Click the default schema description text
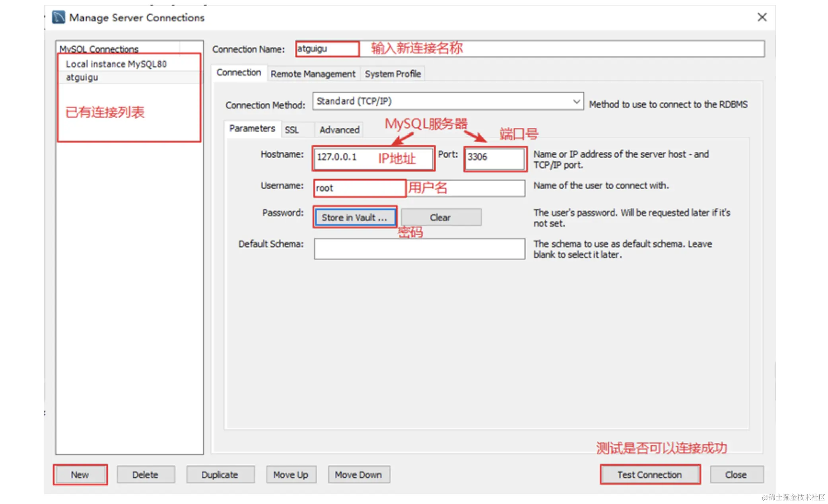 tap(623, 249)
